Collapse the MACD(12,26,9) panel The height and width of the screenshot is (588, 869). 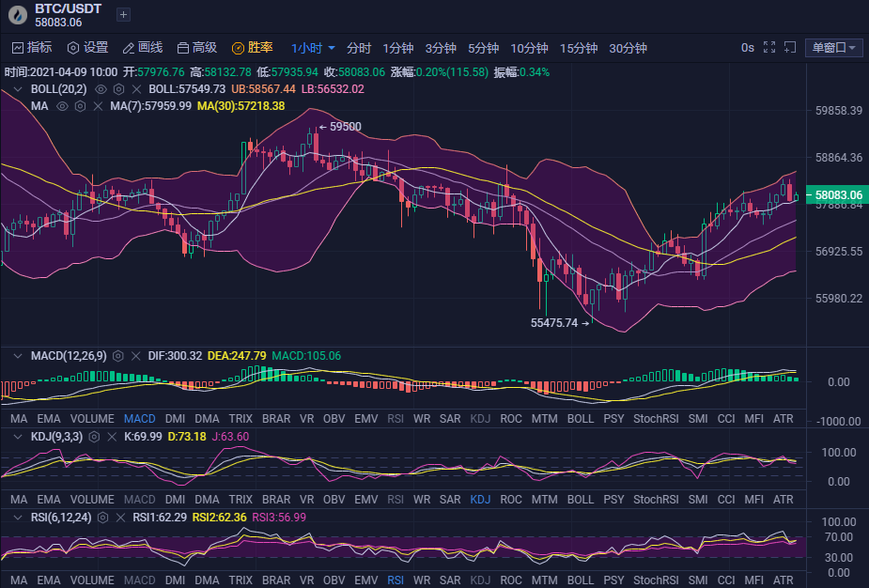click(x=18, y=356)
